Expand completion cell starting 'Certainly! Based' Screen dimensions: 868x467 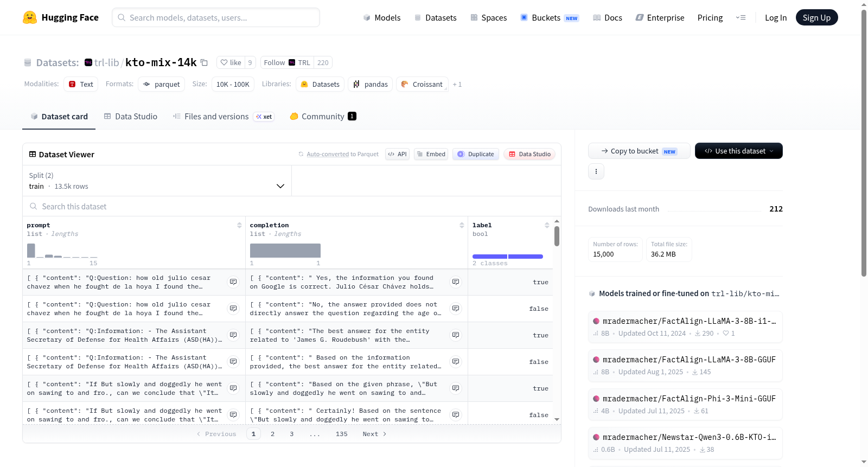456,415
